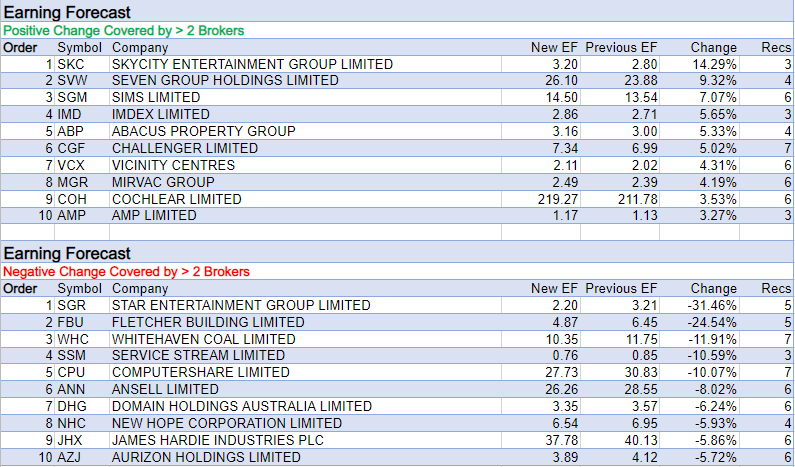The height and width of the screenshot is (467, 795).
Task: Click WHITEHAVEN COAL LIMITED company name
Action: 203,339
